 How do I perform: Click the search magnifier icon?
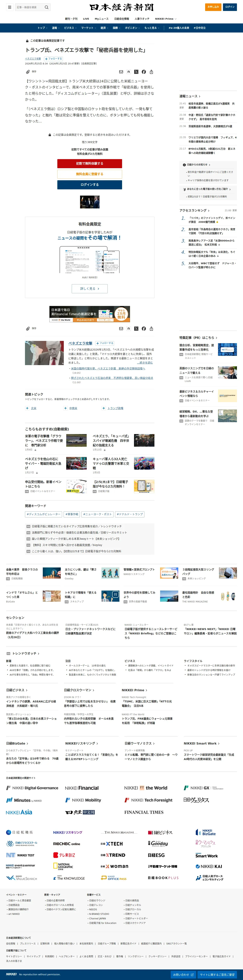[x=47, y=7]
